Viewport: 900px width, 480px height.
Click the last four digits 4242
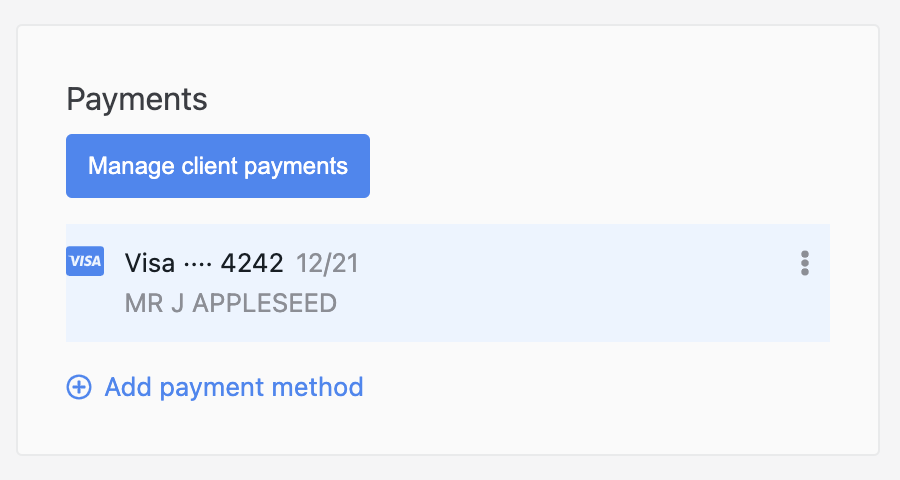click(x=252, y=263)
